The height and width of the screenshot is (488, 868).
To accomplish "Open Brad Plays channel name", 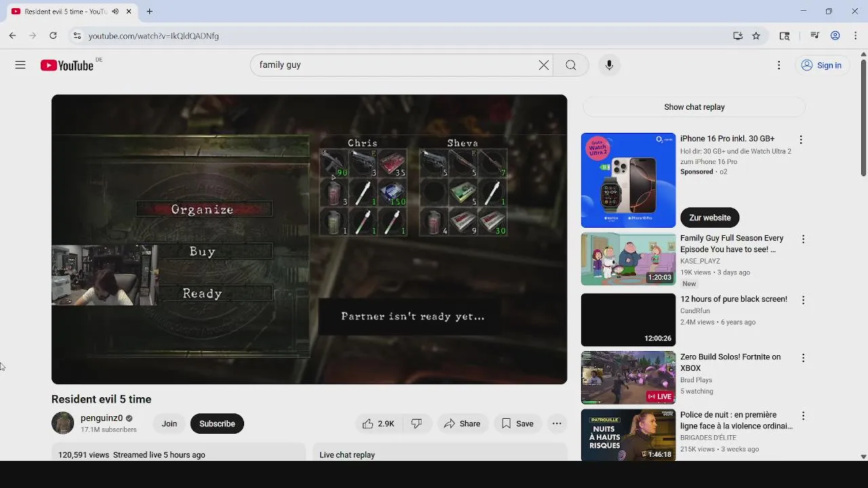I will click(x=696, y=380).
